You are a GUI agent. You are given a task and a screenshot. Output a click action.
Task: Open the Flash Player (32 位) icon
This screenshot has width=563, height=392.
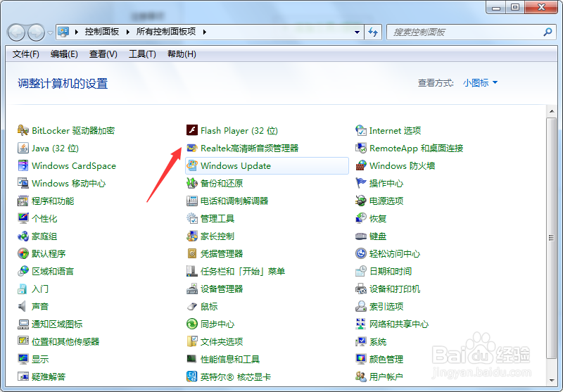[192, 130]
